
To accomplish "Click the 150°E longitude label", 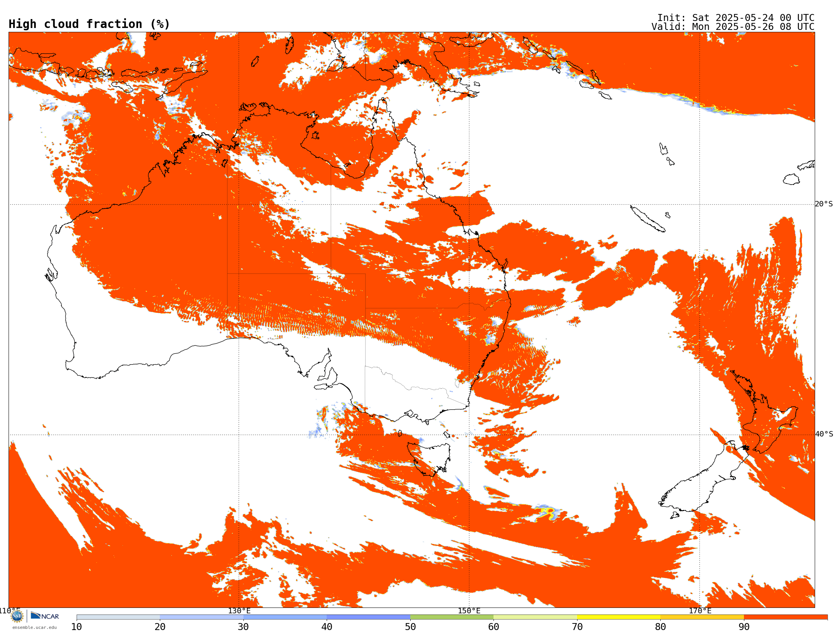I will point(469,611).
